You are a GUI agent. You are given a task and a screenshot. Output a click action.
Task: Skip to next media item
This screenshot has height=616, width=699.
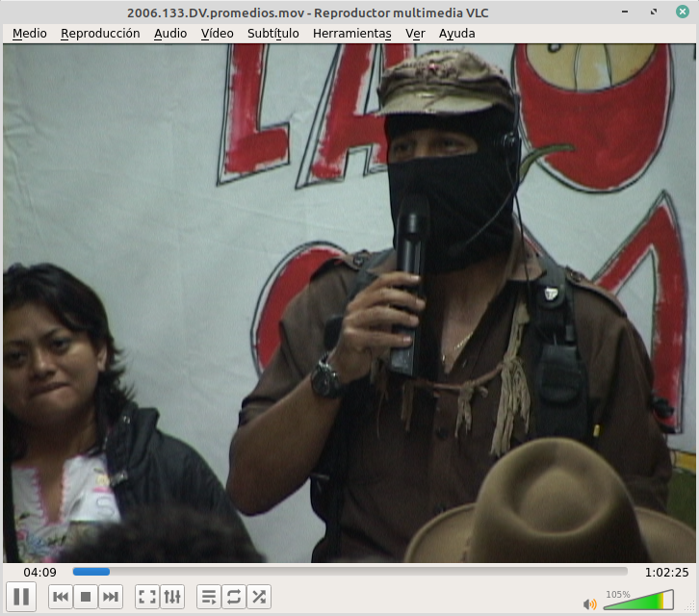(x=111, y=597)
